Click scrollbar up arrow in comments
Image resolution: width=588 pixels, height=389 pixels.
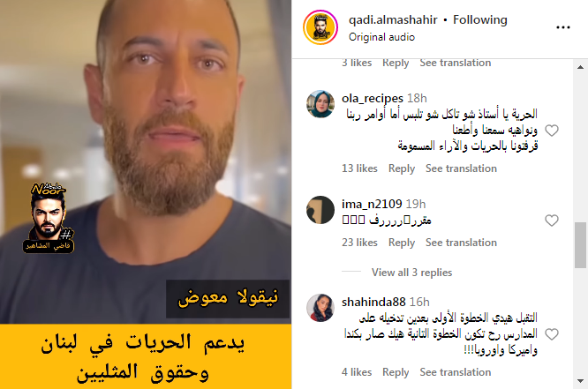pyautogui.click(x=581, y=67)
